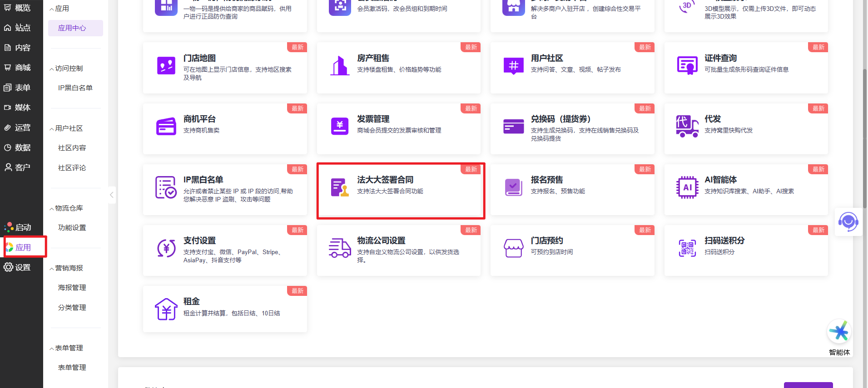Open sidebar link IP黑白名单
This screenshot has height=388, width=868.
(75, 88)
